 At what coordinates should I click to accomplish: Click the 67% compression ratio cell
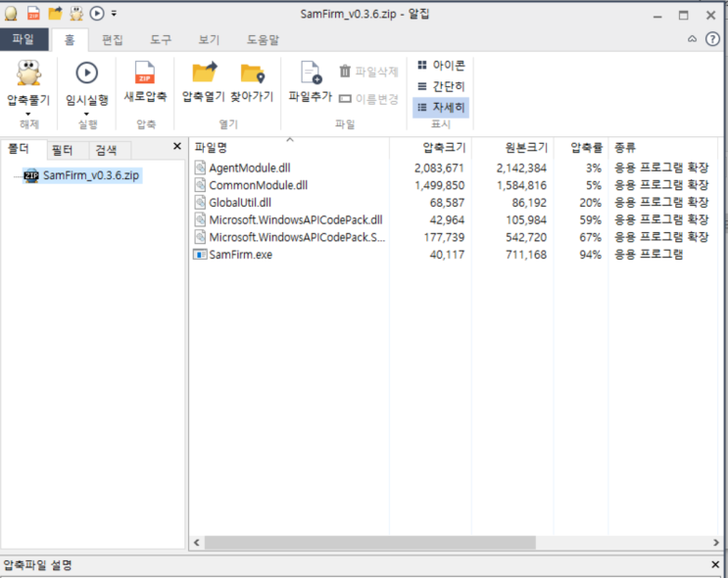tap(591, 238)
